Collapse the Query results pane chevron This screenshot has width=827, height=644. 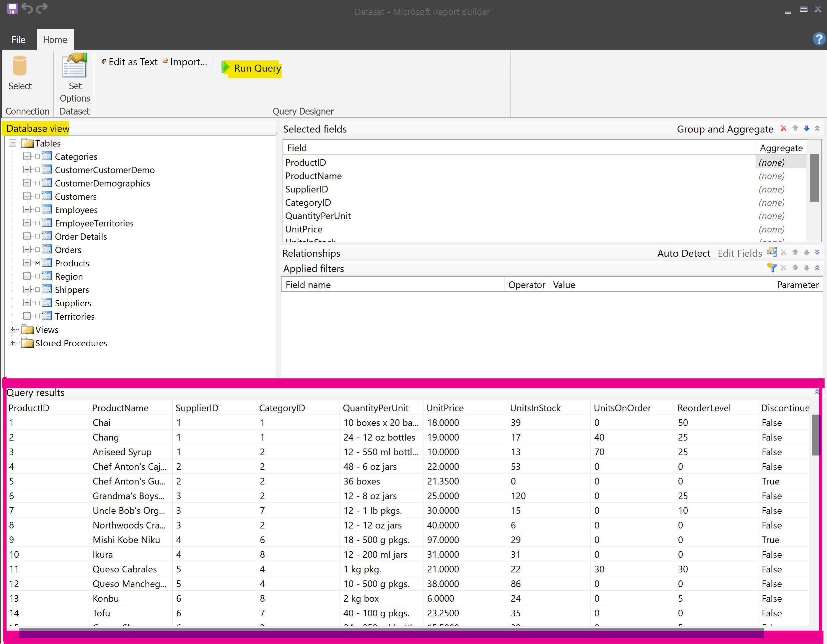(x=817, y=392)
